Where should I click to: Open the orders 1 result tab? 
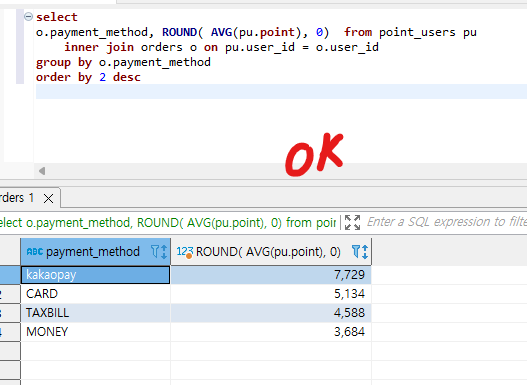pyautogui.click(x=17, y=198)
